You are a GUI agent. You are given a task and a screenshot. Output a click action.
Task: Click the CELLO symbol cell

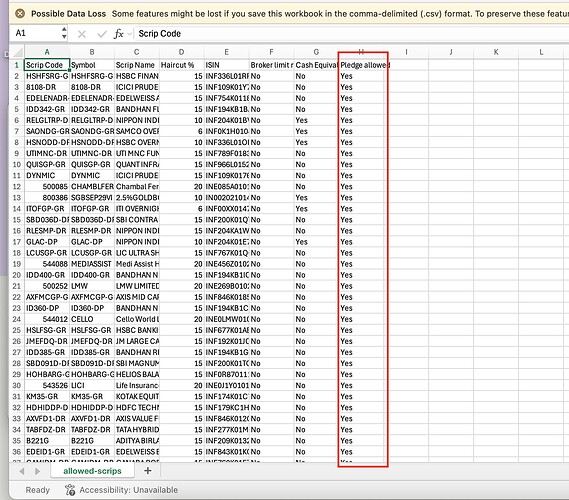pos(92,319)
